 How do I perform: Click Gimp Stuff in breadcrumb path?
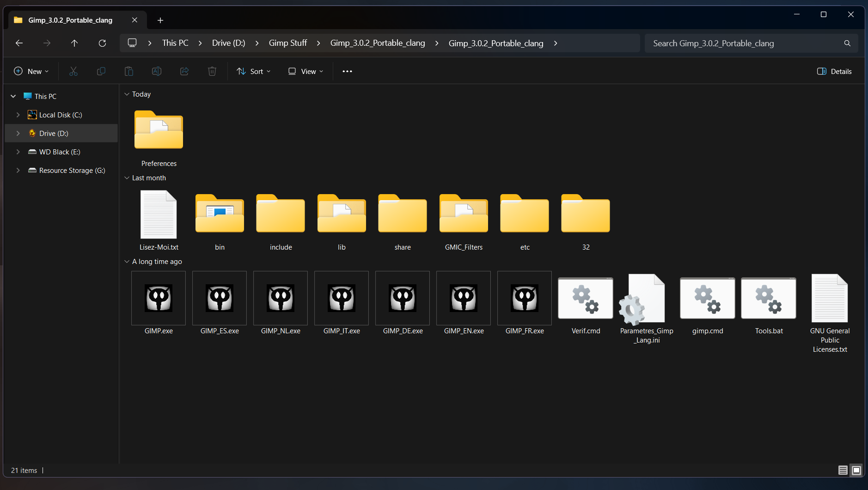288,43
